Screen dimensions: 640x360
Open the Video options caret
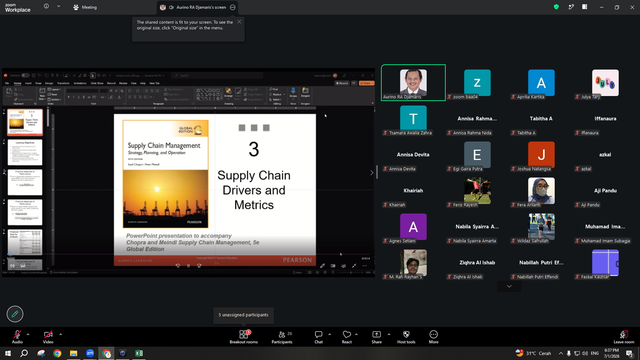(x=60, y=334)
